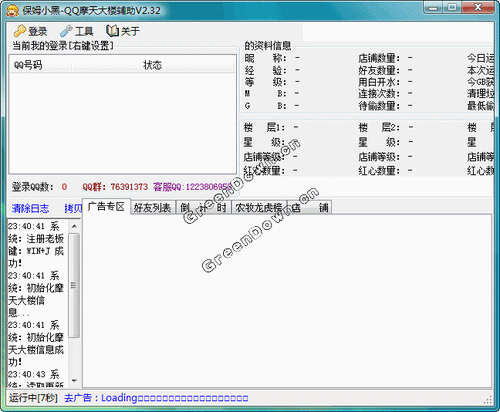Click the 好友数量 label
500x412 pixels.
pyautogui.click(x=379, y=70)
